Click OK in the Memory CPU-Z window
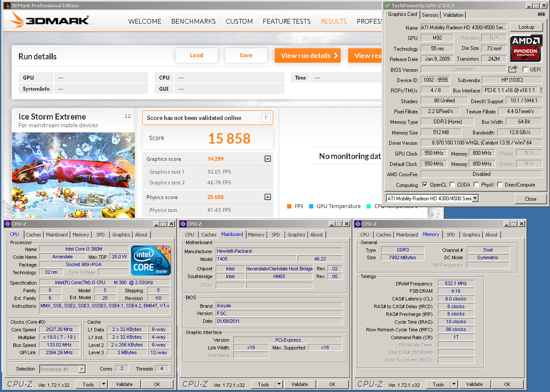Image resolution: width=550 pixels, height=392 pixels. coord(507,384)
